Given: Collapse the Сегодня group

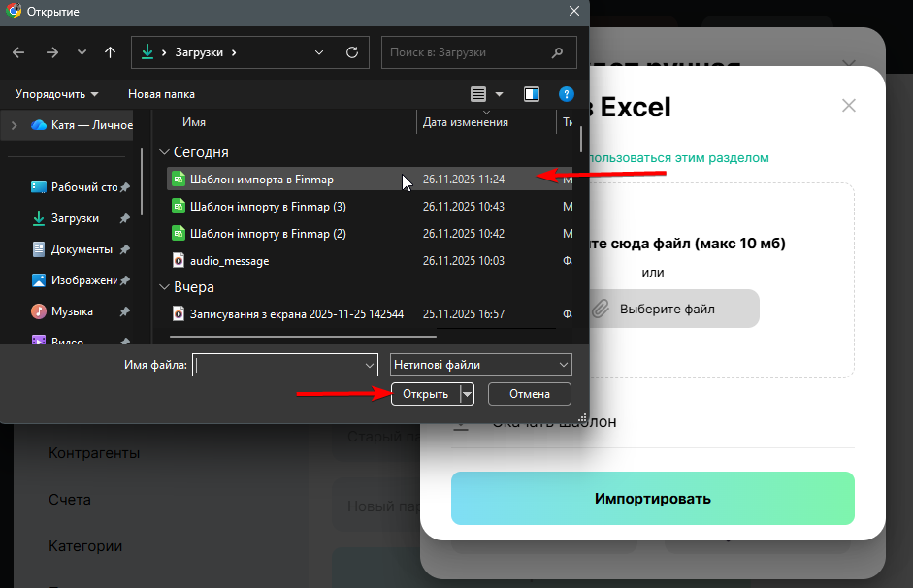Looking at the screenshot, I should click(x=165, y=152).
